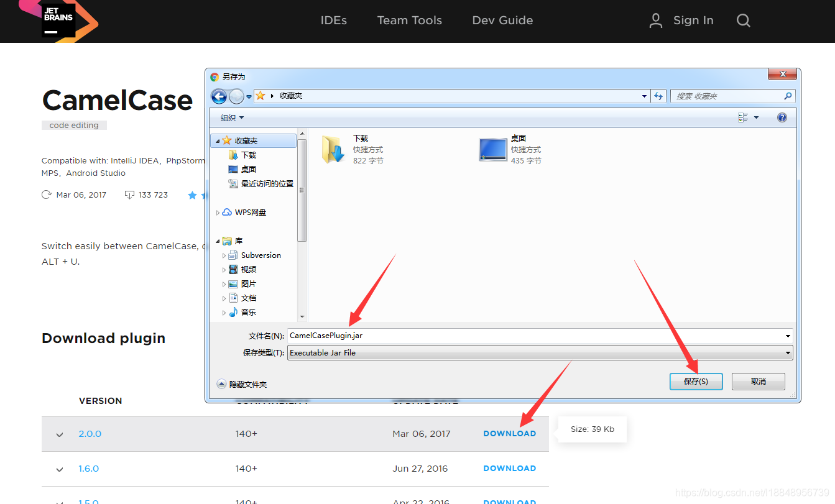Open the dialog help question mark icon

click(782, 117)
